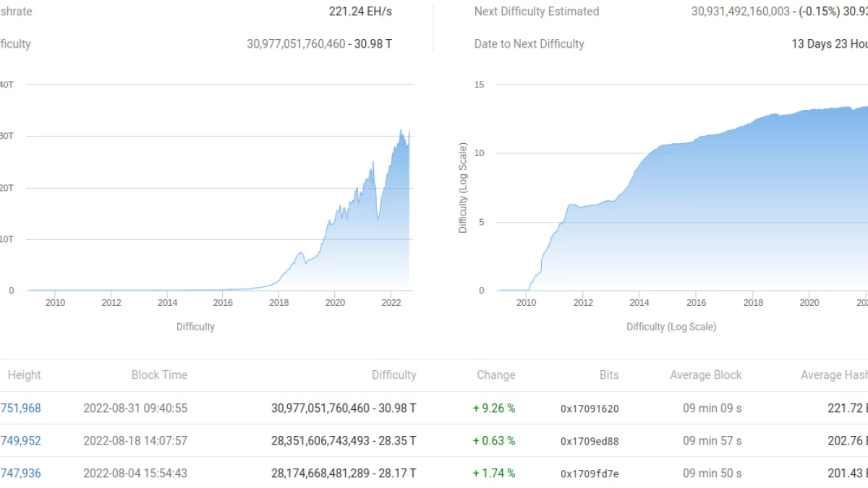The height and width of the screenshot is (488, 868).
Task: Click the Date to Next Difficulty label
Action: 529,44
